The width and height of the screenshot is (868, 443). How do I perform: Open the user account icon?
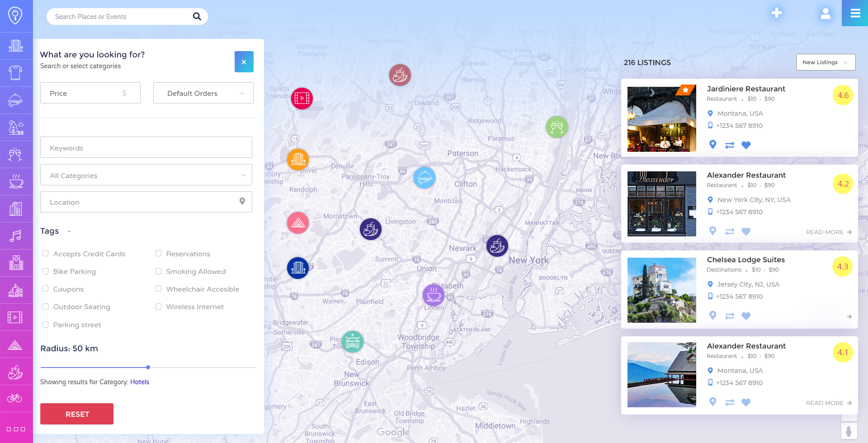click(826, 14)
